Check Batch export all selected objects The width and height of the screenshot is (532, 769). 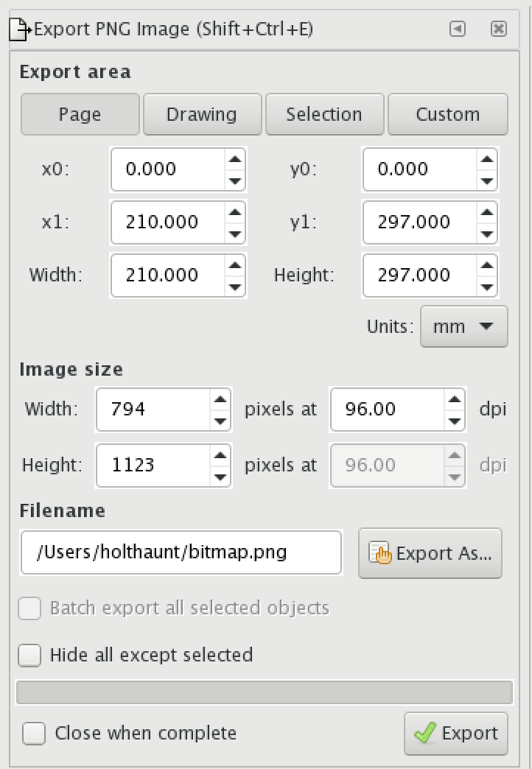click(x=29, y=608)
